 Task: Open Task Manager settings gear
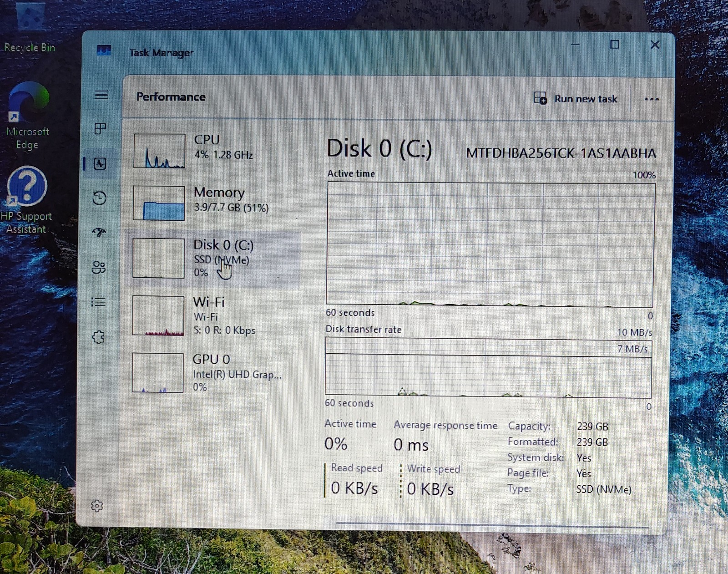point(97,506)
